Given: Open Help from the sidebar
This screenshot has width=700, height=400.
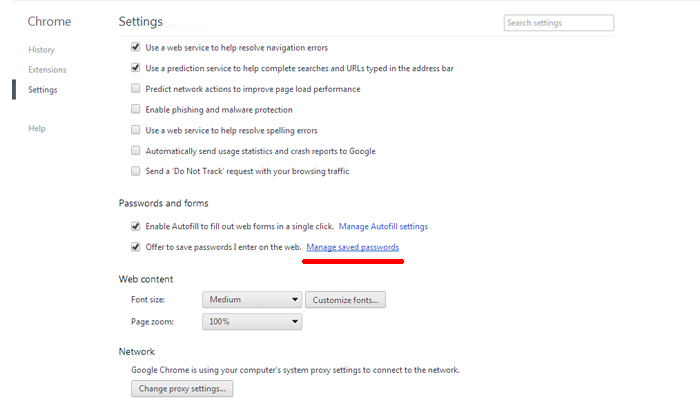Looking at the screenshot, I should (x=37, y=129).
